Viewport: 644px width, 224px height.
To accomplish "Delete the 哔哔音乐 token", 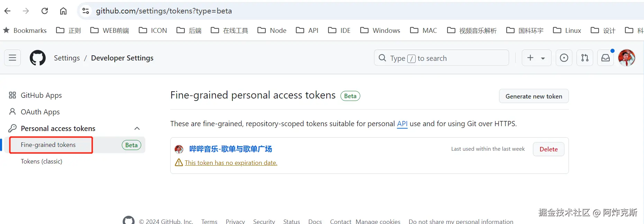I will click(x=548, y=149).
